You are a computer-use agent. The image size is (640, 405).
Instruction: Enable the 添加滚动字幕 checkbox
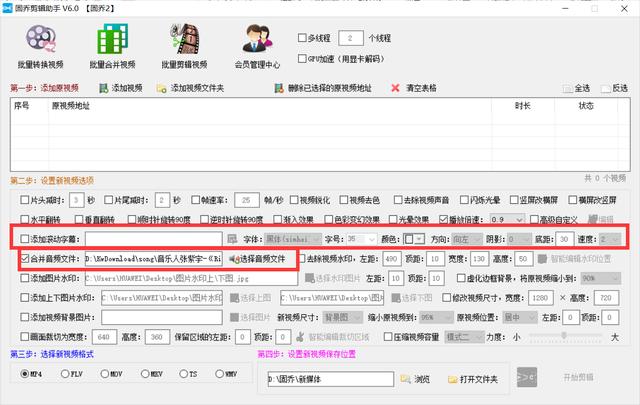point(24,239)
